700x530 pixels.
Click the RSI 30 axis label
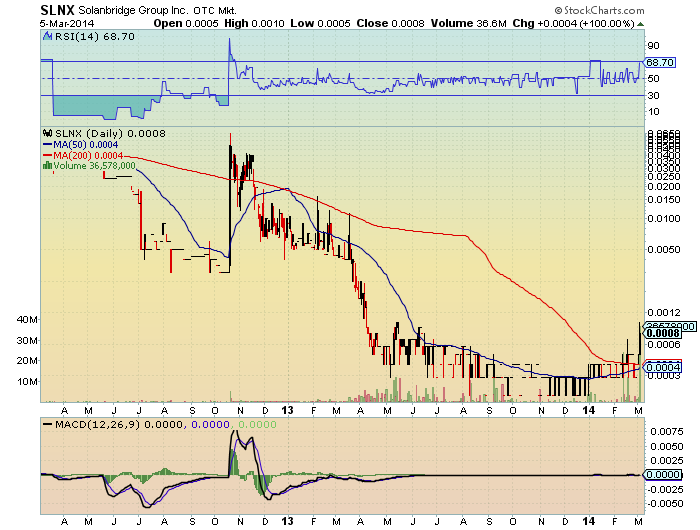[x=653, y=96]
